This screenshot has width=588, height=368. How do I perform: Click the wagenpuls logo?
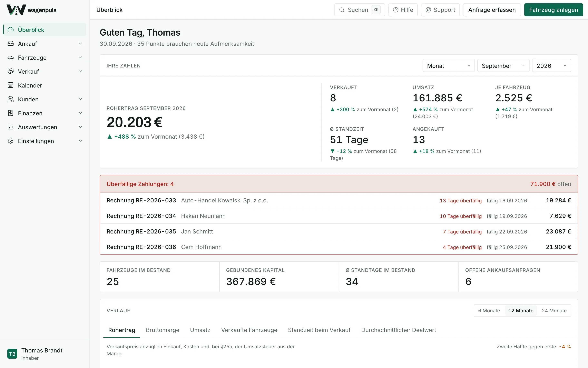[31, 10]
